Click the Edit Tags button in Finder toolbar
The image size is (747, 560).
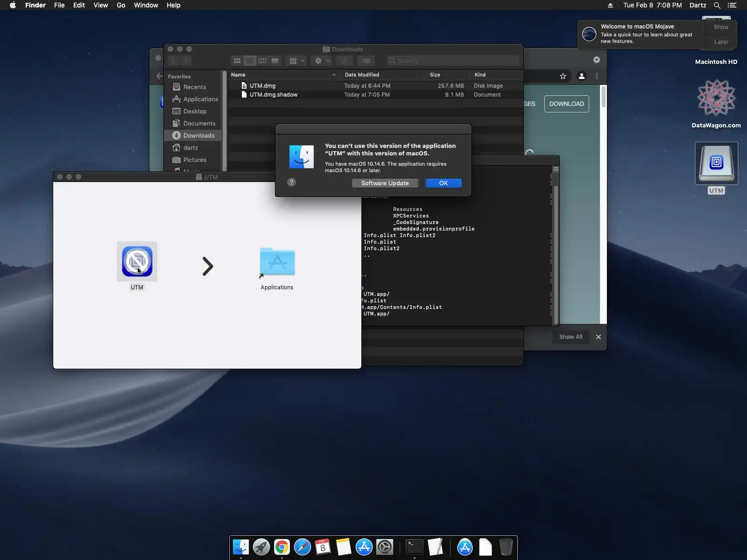tap(366, 61)
